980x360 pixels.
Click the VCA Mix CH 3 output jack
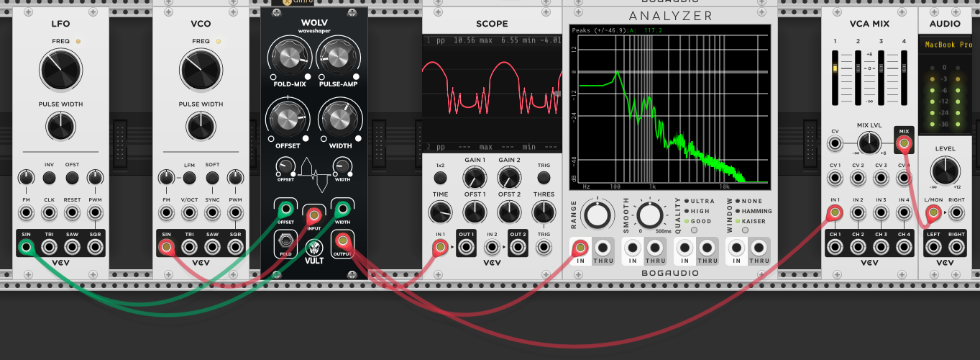[x=881, y=247]
